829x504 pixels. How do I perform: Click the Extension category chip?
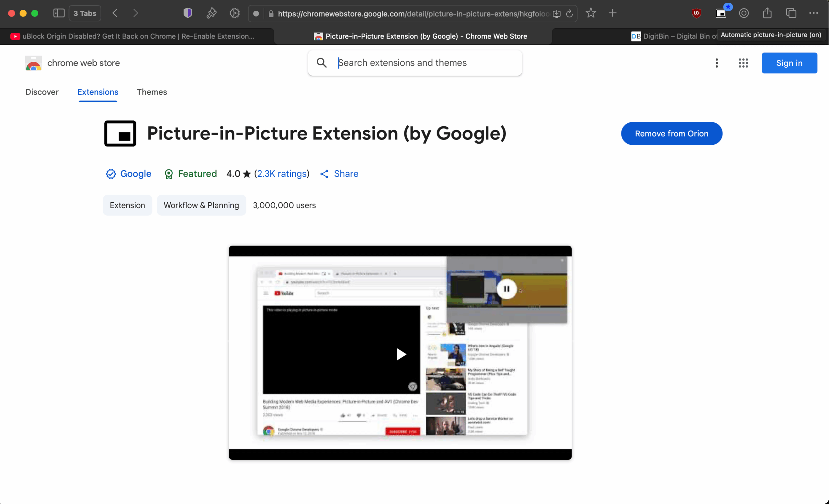128,205
